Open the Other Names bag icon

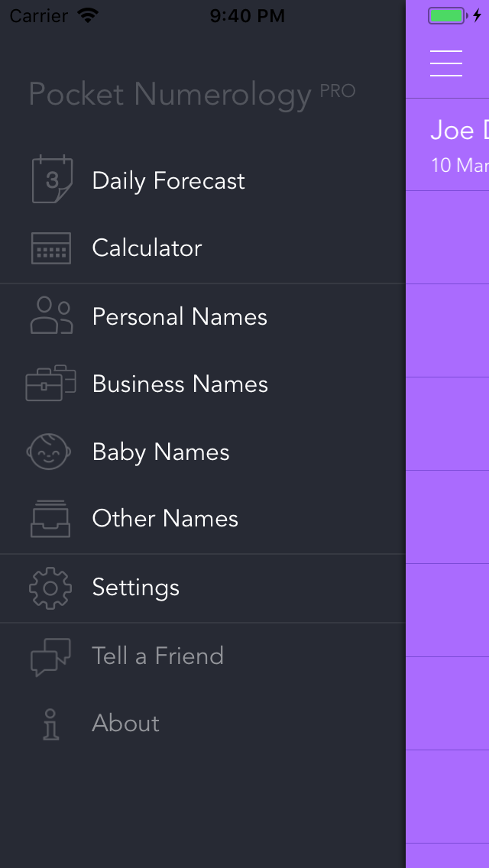49,519
